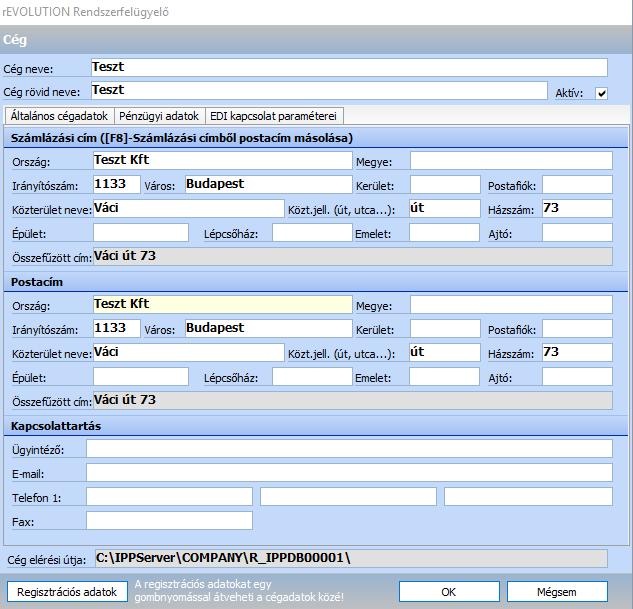The height and width of the screenshot is (609, 633).
Task: Click the rEVOLUTION Rendszerfelügyelő window title
Action: [x=85, y=12]
